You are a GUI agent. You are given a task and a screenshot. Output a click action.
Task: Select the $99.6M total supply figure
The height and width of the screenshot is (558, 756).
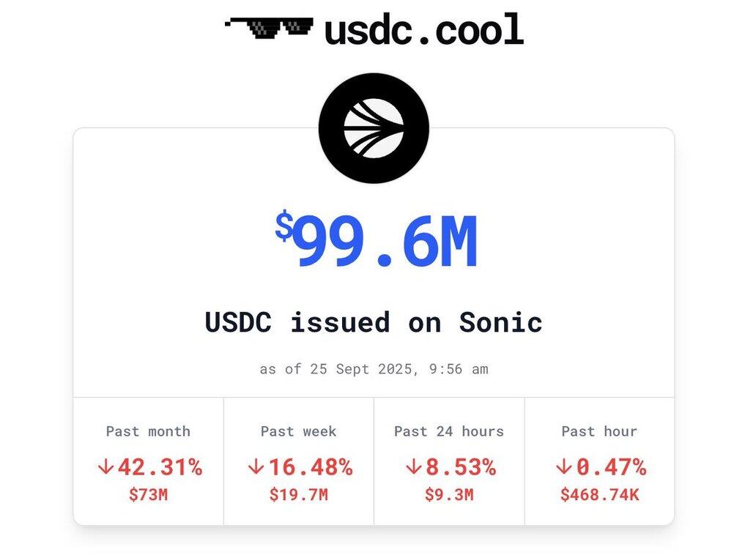point(376,239)
